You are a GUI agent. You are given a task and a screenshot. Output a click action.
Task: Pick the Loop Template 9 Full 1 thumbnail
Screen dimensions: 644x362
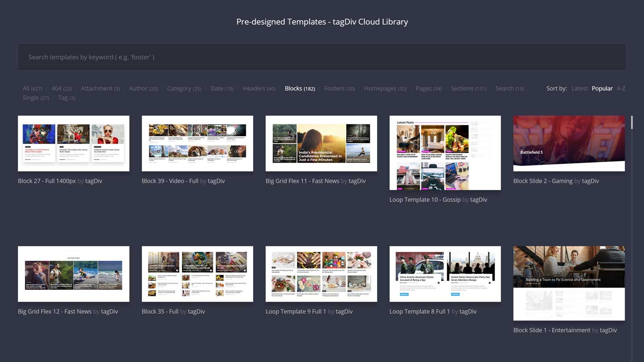tap(321, 274)
